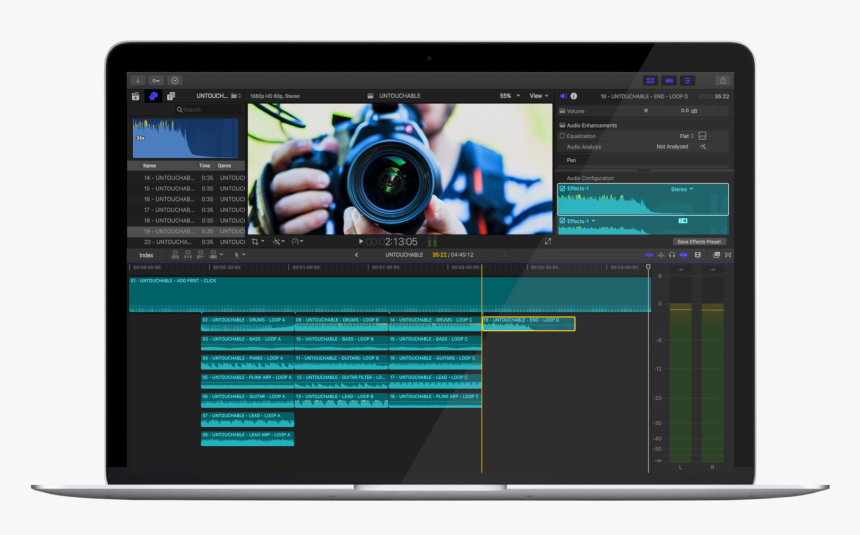This screenshot has height=535, width=860.
Task: Uncheck the Effects-1 Stereo component checkbox
Action: [562, 188]
